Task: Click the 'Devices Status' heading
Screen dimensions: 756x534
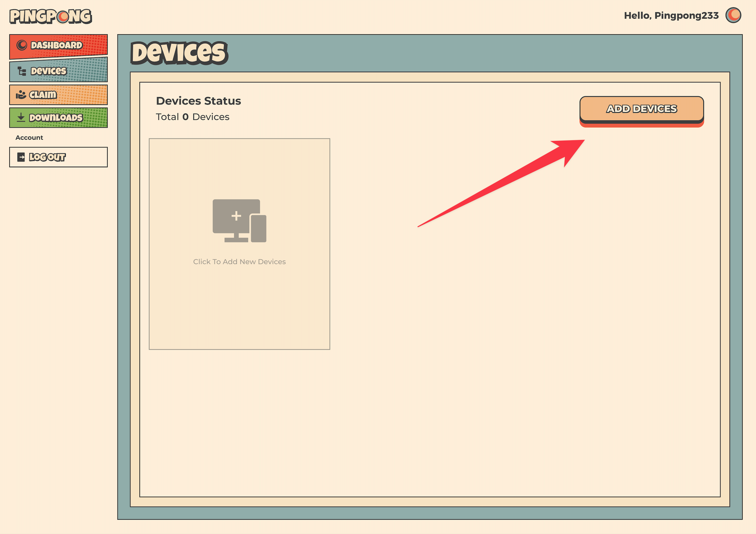Action: [199, 101]
